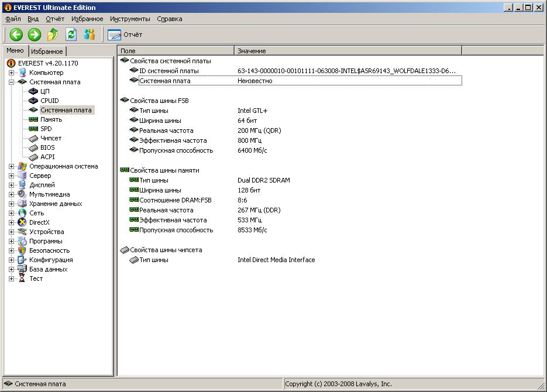This screenshot has height=392, width=547.
Task: Click the green Back arrow toolbar icon
Action: pos(16,35)
